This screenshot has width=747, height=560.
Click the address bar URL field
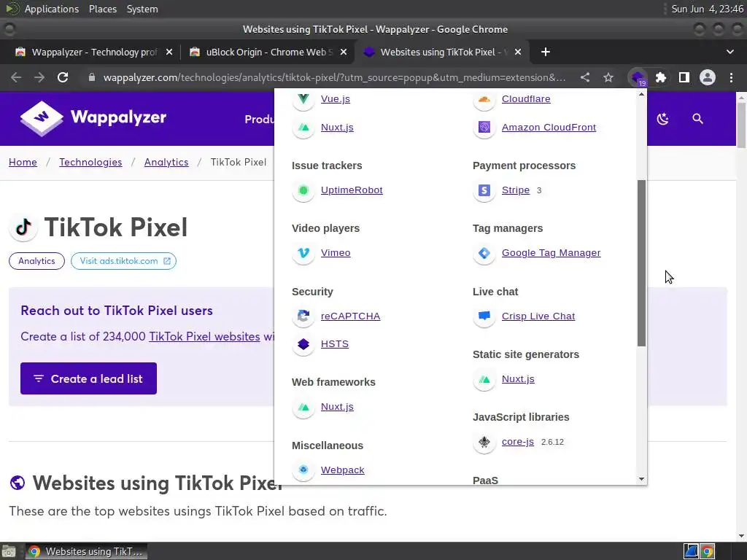tap(334, 77)
